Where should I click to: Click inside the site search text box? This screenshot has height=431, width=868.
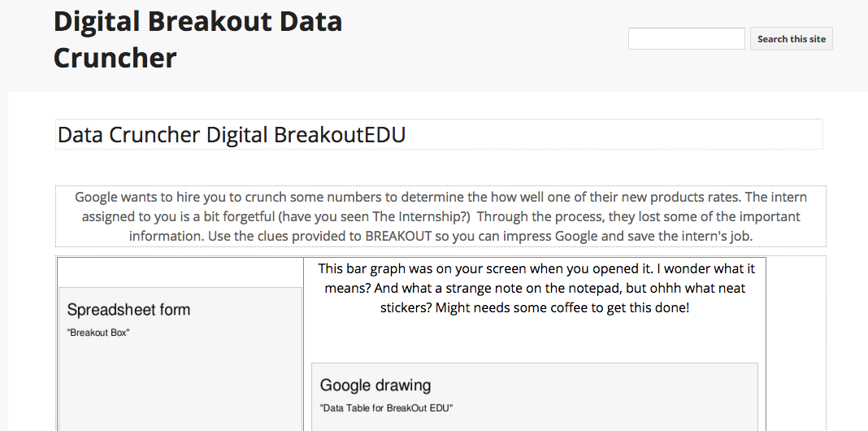coord(686,38)
